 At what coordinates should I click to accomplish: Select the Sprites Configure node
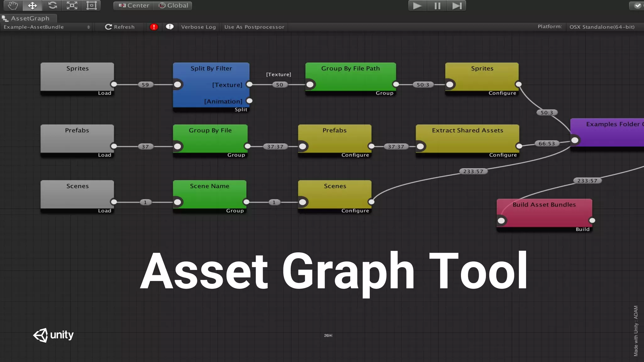pos(482,79)
